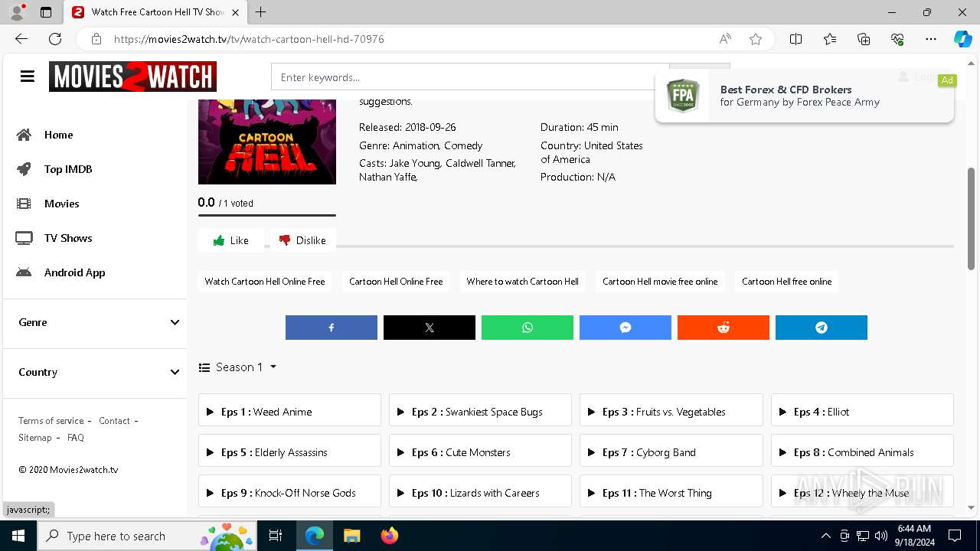Open a new browser tab
Viewport: 980px width, 551px height.
[x=261, y=12]
